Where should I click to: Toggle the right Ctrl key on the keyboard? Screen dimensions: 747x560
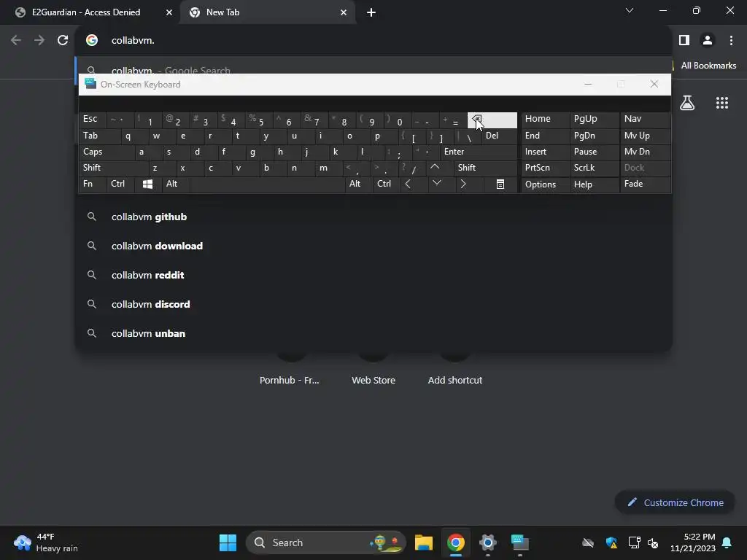pos(387,184)
